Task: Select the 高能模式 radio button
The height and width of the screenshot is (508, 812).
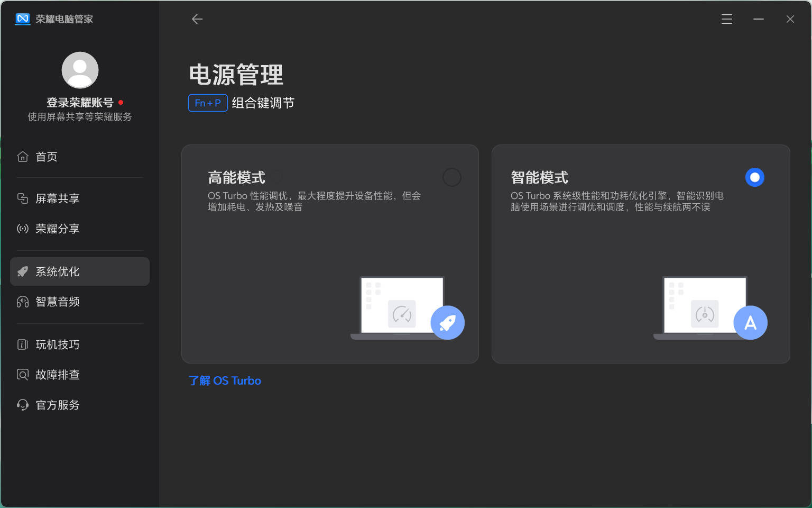Action: (x=452, y=177)
